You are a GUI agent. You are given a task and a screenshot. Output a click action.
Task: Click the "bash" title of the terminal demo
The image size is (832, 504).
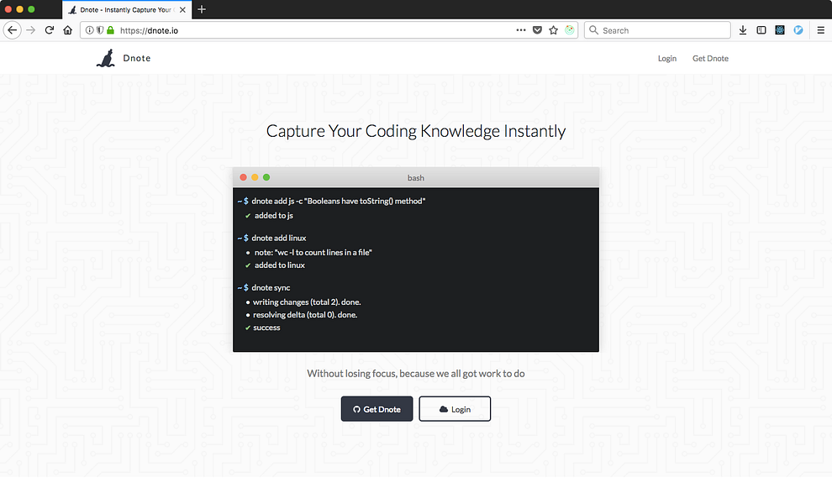(x=416, y=178)
